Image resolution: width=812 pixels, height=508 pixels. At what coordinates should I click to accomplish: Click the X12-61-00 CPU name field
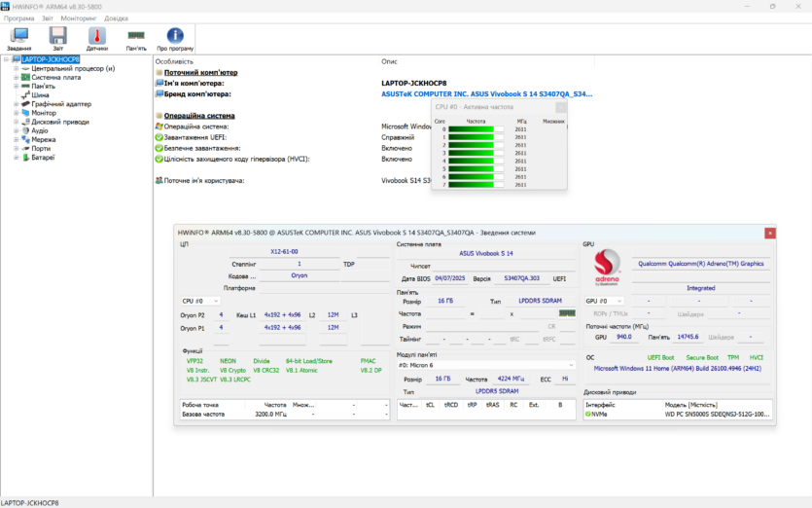click(284, 251)
